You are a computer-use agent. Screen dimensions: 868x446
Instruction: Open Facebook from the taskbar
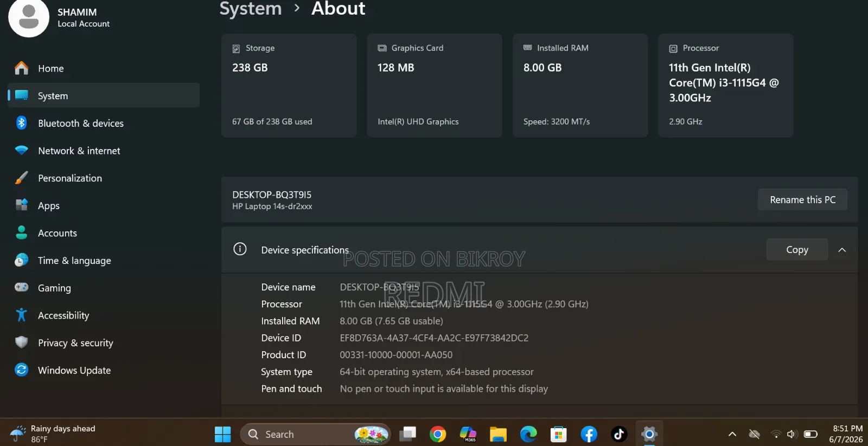click(x=589, y=435)
